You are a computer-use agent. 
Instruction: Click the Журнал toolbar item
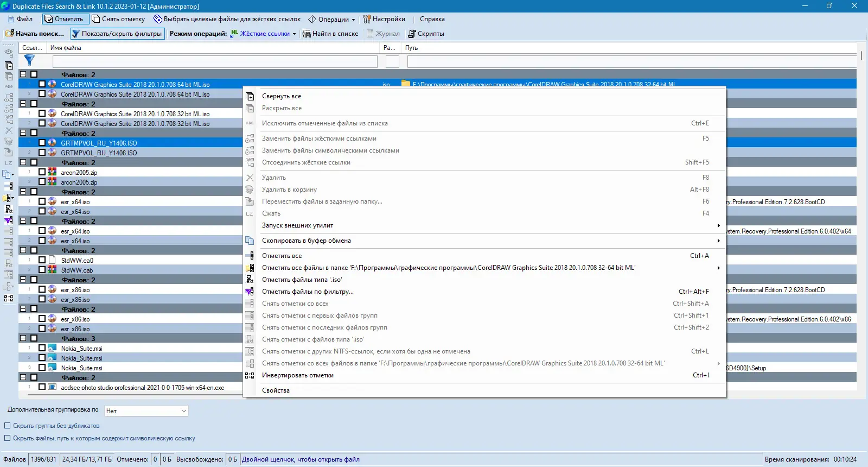(383, 34)
